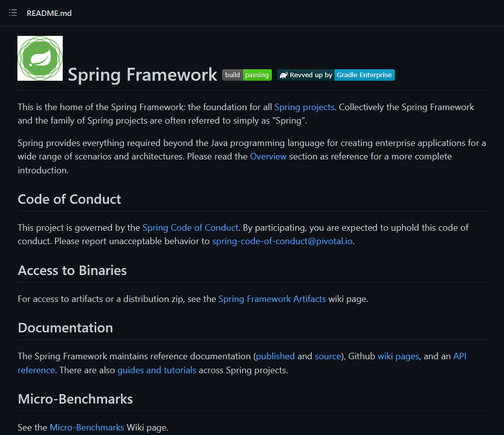Image resolution: width=504 pixels, height=435 pixels.
Task: Open the Spring Framework Artifacts wiki link
Action: [x=272, y=299]
